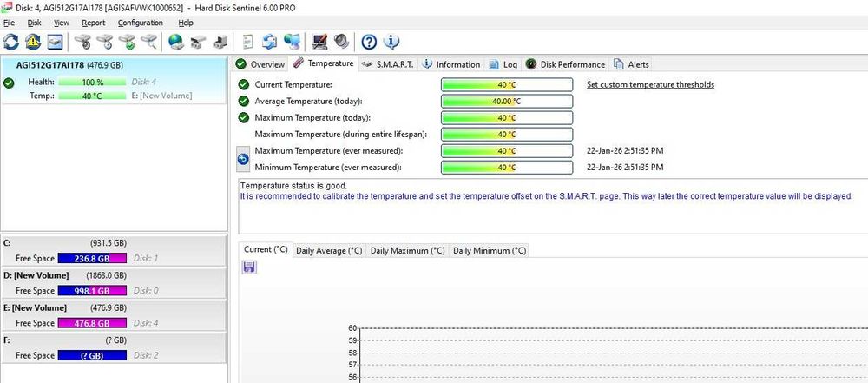Click green check icon next to Average Temperature
Screen dimensions: 868x383
(244, 102)
